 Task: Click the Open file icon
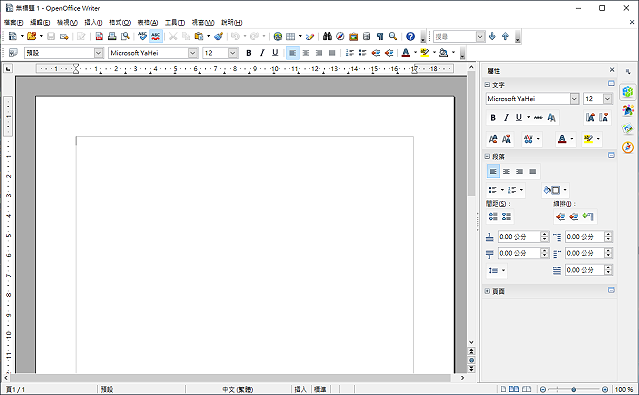31,36
